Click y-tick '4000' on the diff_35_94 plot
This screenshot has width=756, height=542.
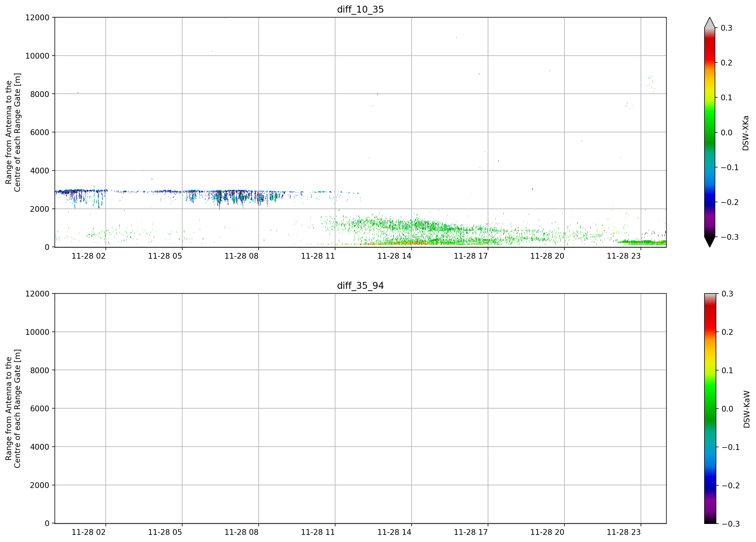(40, 447)
